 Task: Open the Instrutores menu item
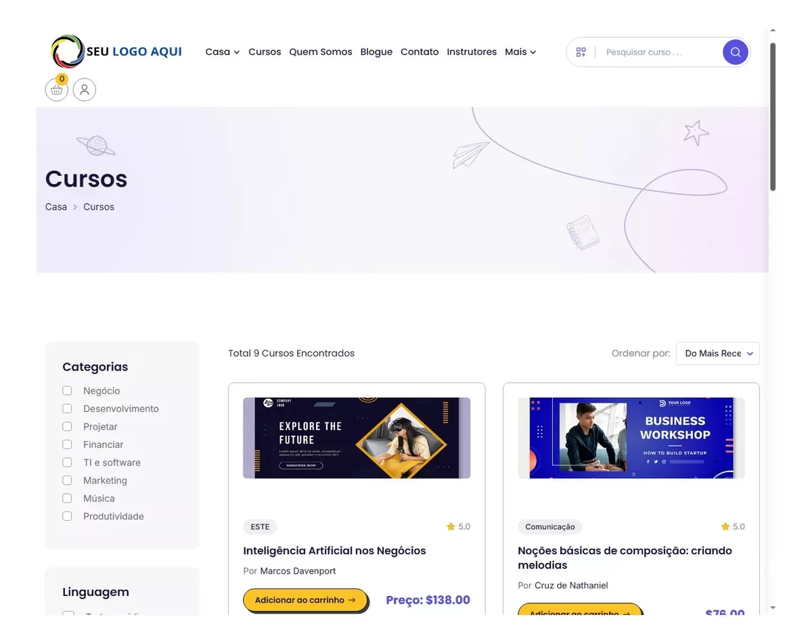[x=472, y=52]
